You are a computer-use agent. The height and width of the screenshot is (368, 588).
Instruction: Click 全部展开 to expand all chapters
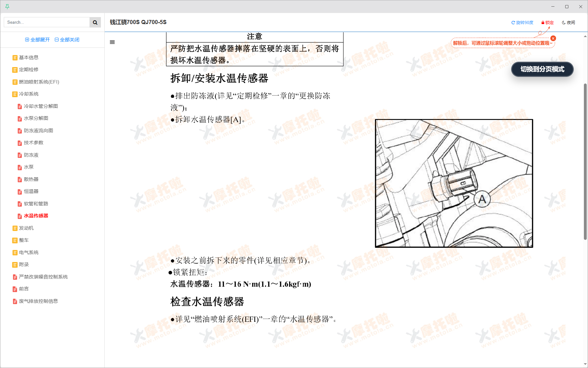(37, 39)
